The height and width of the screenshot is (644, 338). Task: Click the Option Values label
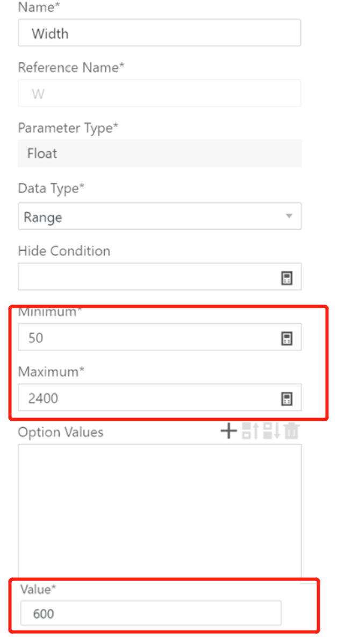(61, 432)
